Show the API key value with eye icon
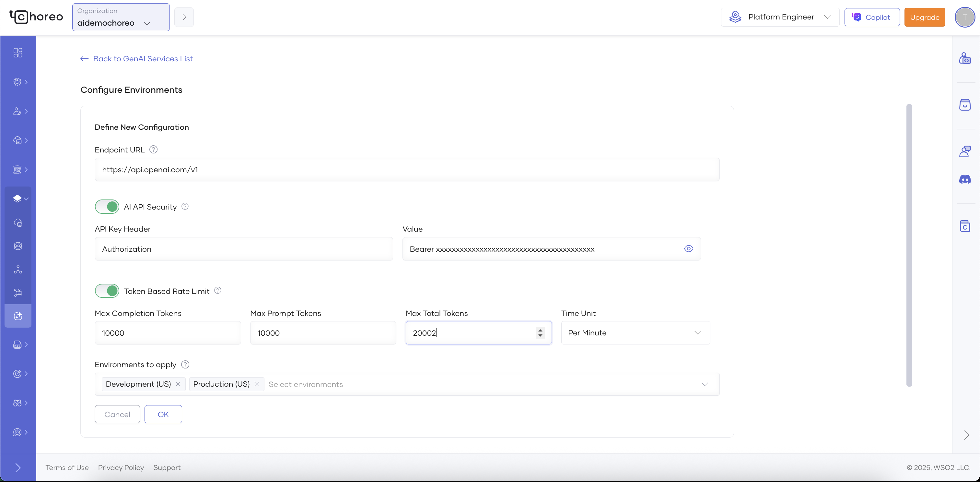 pos(688,248)
